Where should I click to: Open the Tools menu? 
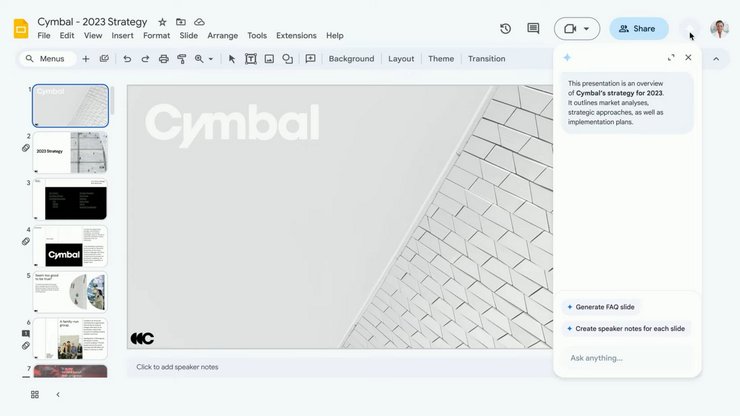click(x=257, y=36)
